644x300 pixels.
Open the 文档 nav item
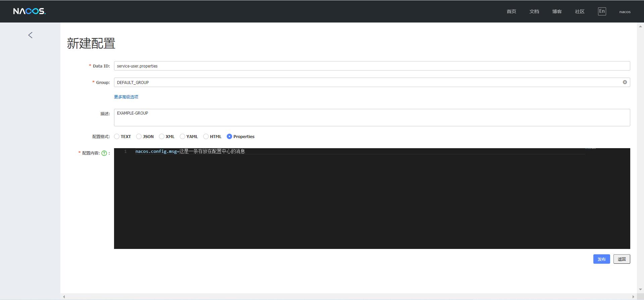tap(534, 12)
